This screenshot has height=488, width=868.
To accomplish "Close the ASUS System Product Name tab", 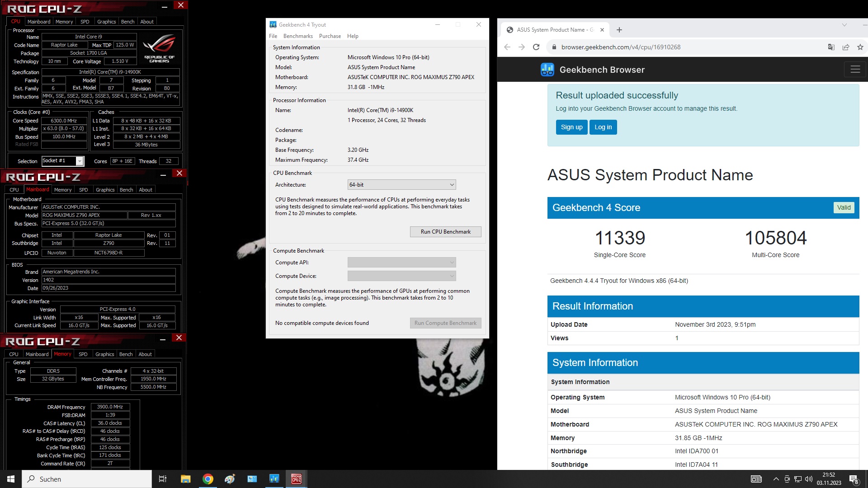I will tap(602, 30).
